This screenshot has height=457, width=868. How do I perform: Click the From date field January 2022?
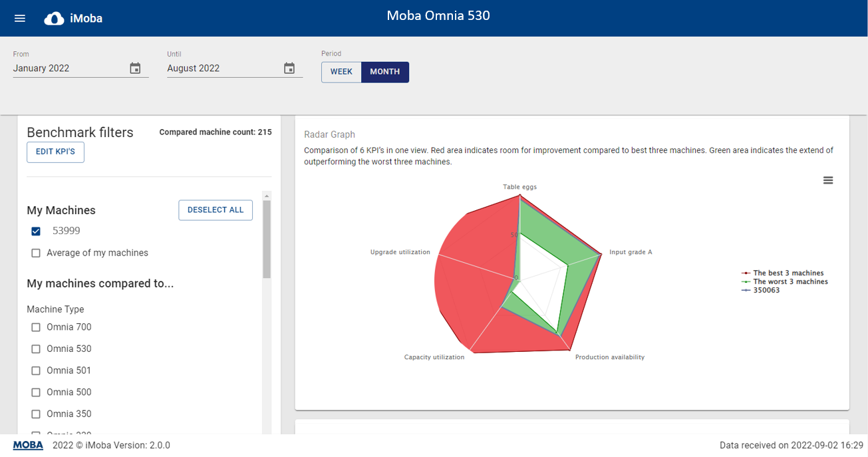tap(67, 69)
